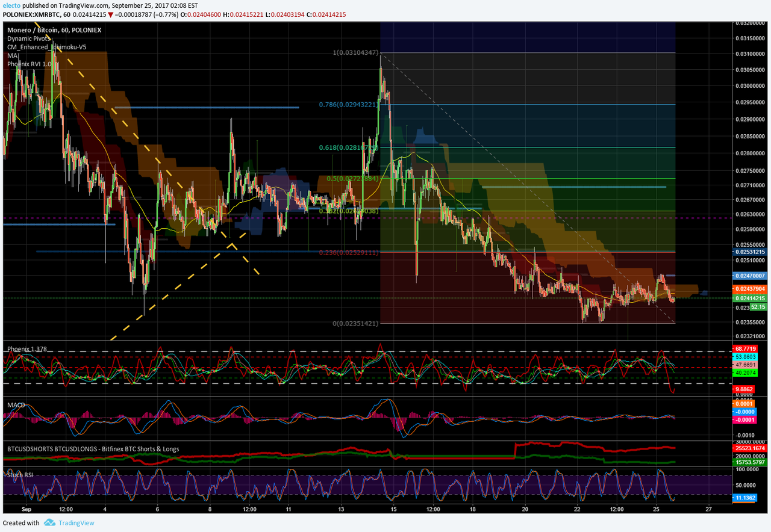The height and width of the screenshot is (532, 771).
Task: Select the MACD pane label
Action: [16, 405]
